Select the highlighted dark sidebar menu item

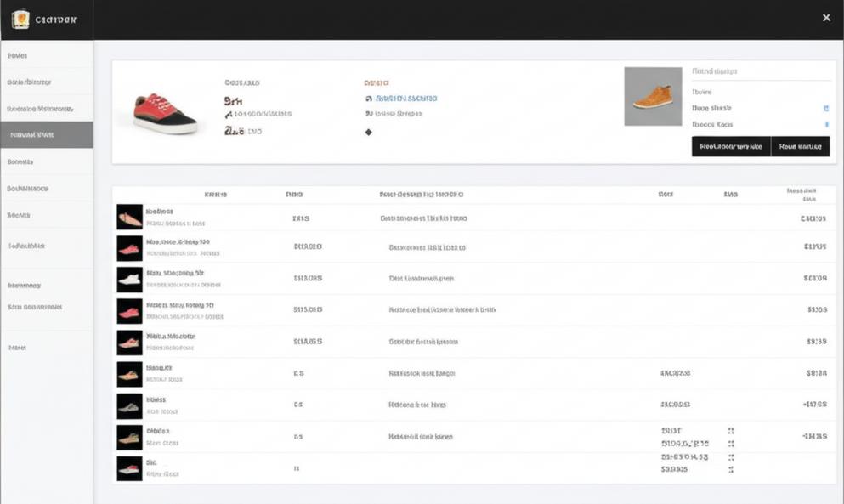pos(47,134)
